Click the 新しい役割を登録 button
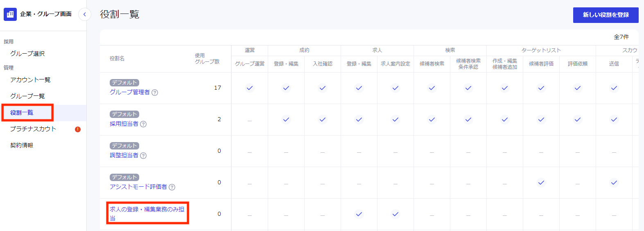644x231 pixels. (x=606, y=15)
